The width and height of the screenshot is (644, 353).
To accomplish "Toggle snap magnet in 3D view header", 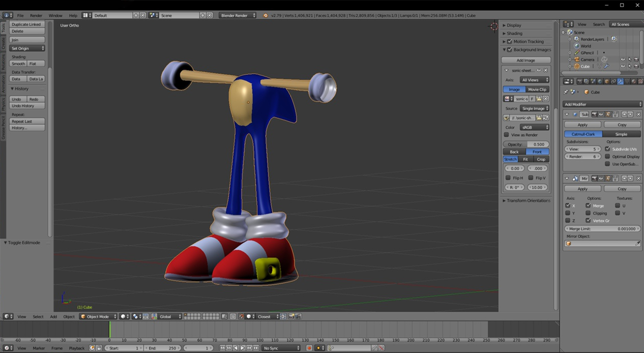I will [242, 316].
